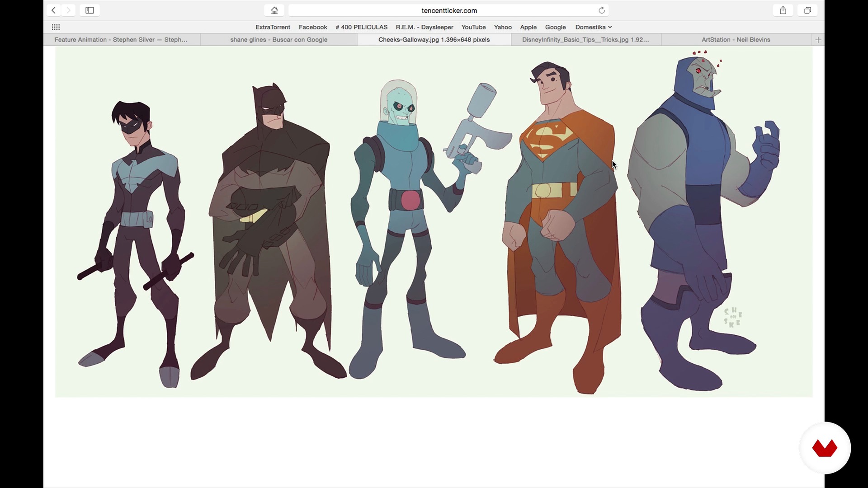868x488 pixels.
Task: Toggle the Safari sidebar button
Action: coord(90,10)
